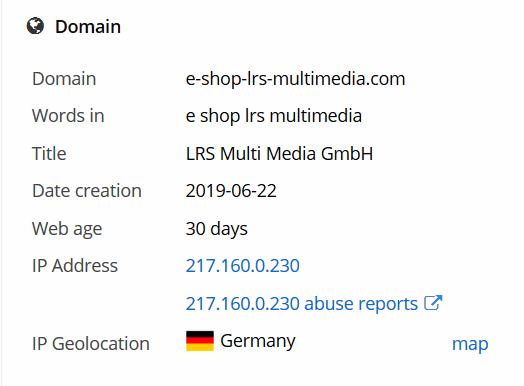Open the map link for IP geolocation
Viewport: 524px width, 386px height.
pos(470,344)
